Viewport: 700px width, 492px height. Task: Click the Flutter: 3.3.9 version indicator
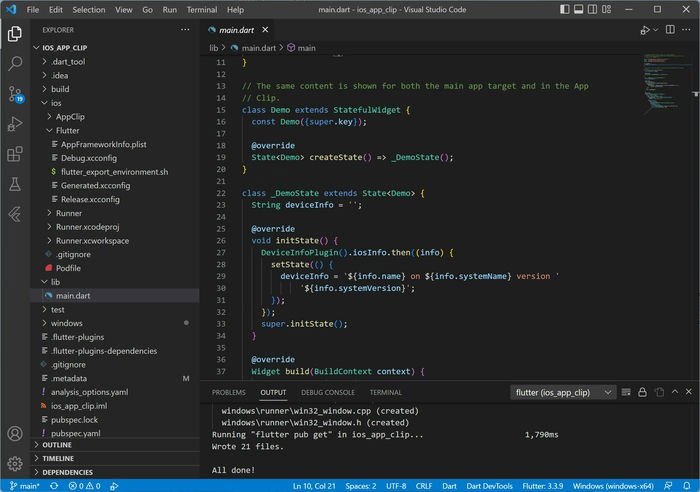click(x=542, y=486)
